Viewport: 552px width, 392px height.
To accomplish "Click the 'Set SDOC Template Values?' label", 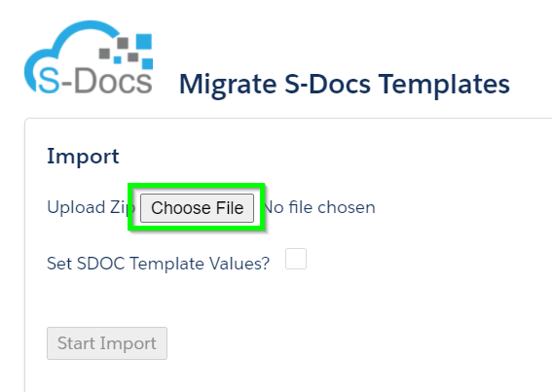I will [x=158, y=264].
